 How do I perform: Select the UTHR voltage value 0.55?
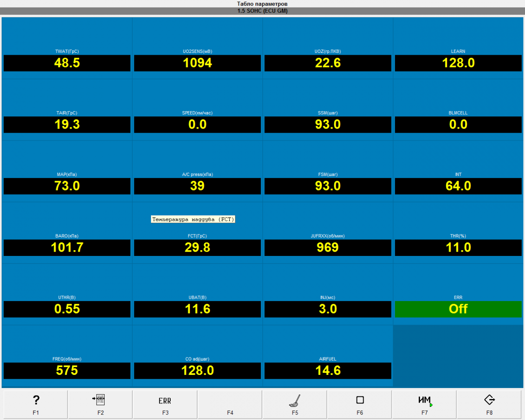(x=67, y=309)
